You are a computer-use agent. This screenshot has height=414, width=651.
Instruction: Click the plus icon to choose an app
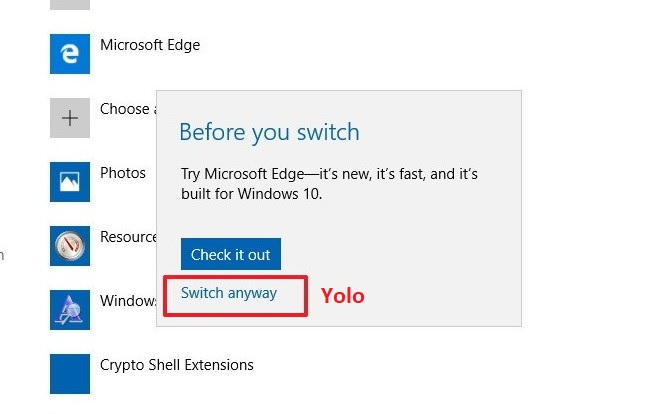tap(70, 118)
